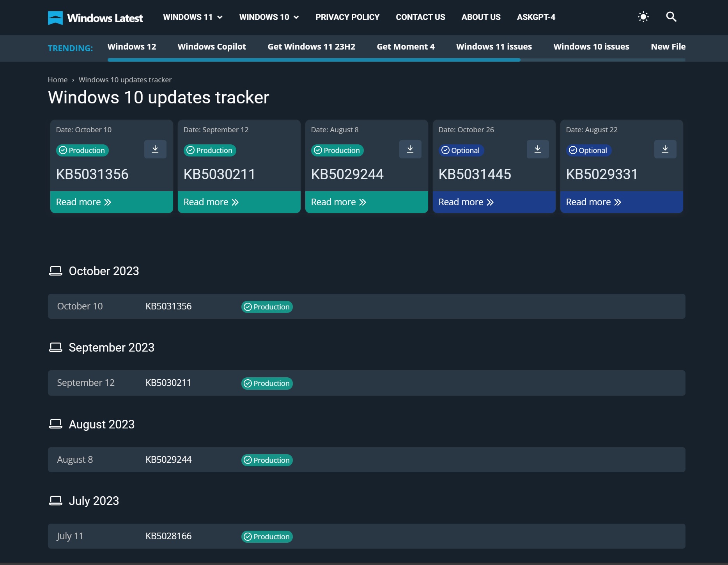Open the New File trending link
The image size is (728, 565).
[668, 46]
